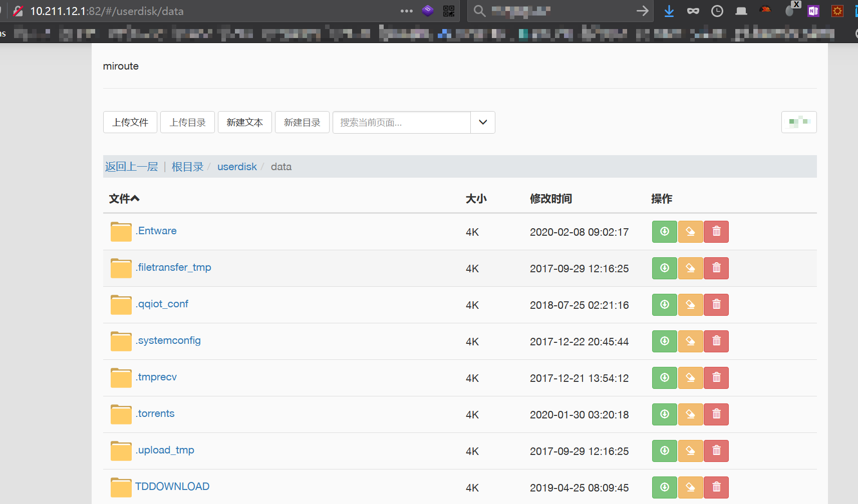Click the green download icon for .Entware
Viewport: 858px width, 504px height.
click(x=664, y=232)
